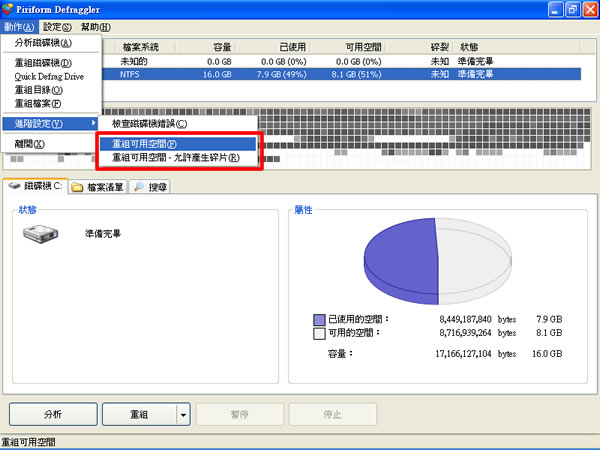Click the magnifier icon on 搜尋 tab
This screenshot has width=600, height=450.
pos(139,187)
